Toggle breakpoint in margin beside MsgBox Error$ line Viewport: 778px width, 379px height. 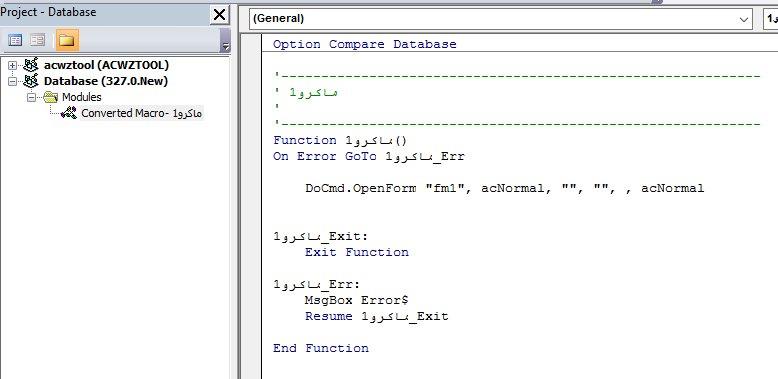251,300
